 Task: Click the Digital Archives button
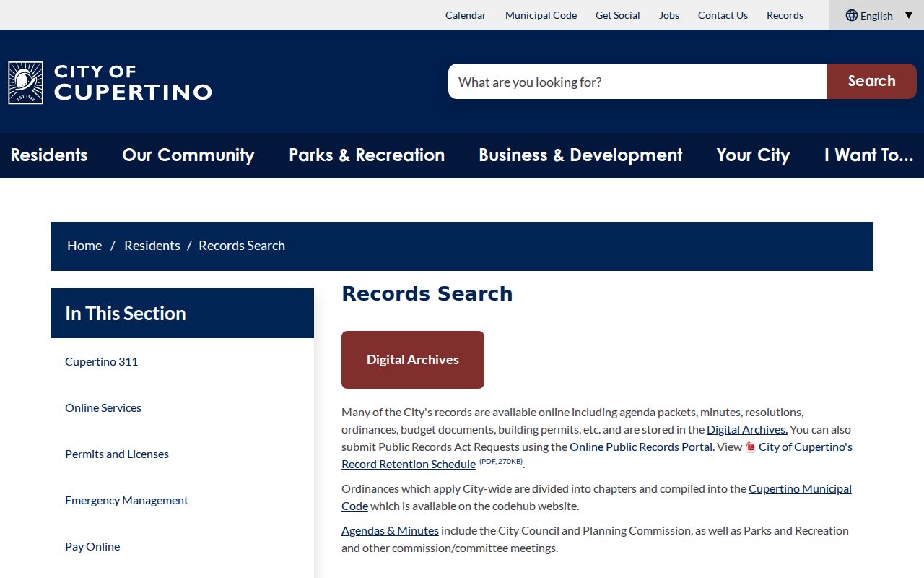pyautogui.click(x=413, y=360)
